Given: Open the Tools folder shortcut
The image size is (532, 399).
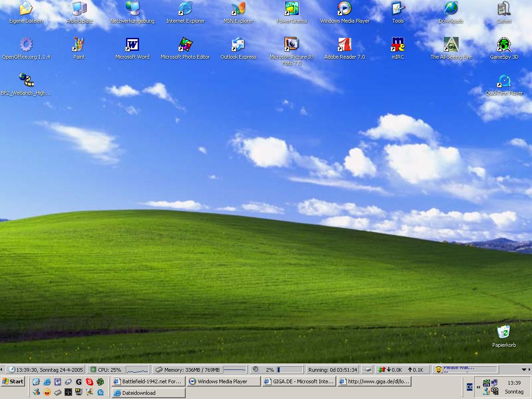Looking at the screenshot, I should pyautogui.click(x=398, y=12).
